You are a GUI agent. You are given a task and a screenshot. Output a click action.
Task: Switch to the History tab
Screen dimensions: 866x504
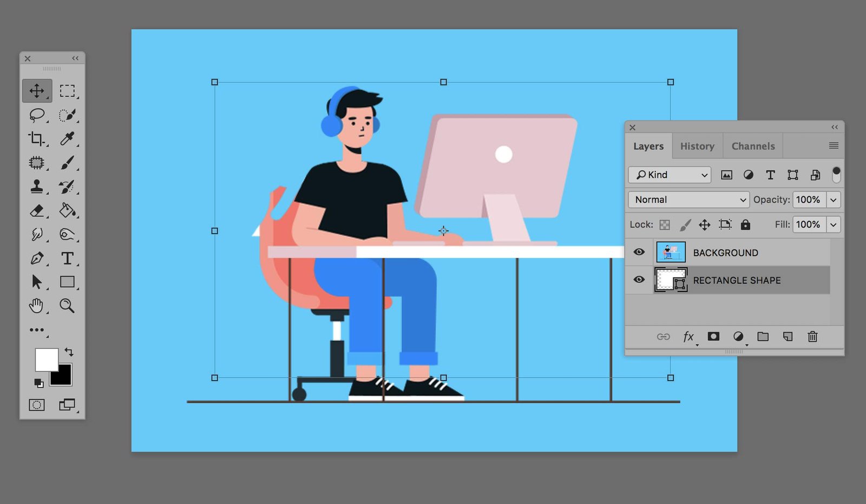click(697, 146)
